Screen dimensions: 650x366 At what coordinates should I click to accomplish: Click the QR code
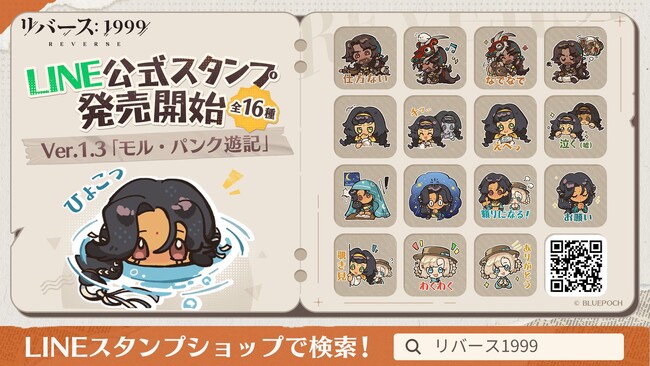pyautogui.click(x=576, y=265)
